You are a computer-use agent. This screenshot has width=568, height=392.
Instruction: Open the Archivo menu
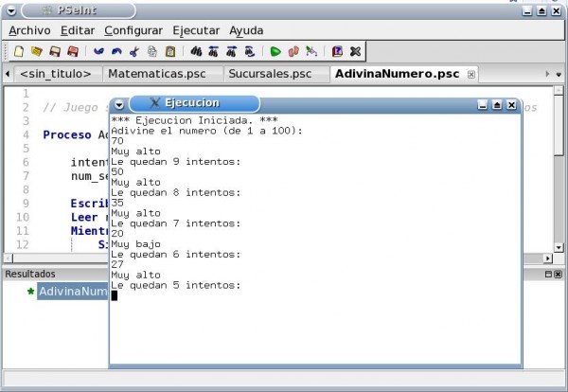(28, 30)
